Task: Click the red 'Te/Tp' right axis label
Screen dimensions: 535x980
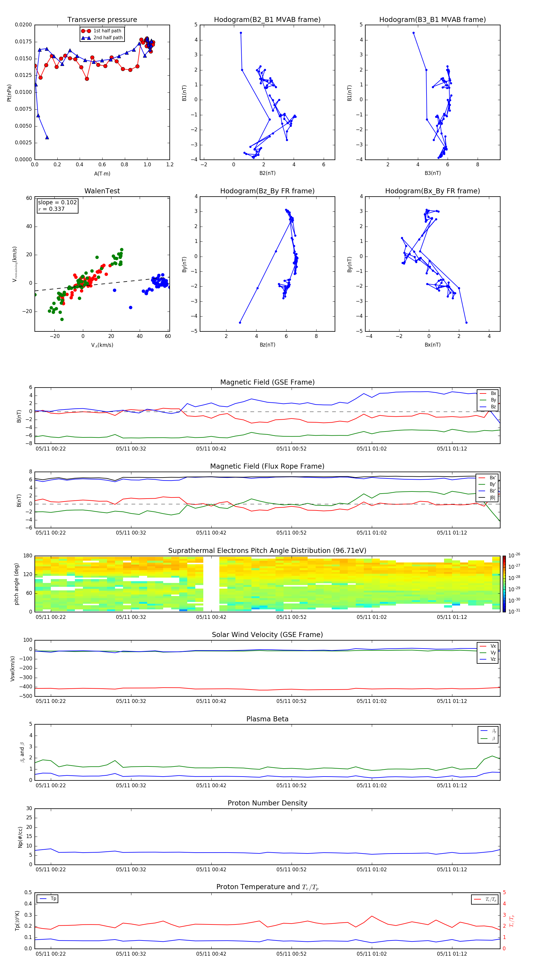Action: (x=512, y=921)
